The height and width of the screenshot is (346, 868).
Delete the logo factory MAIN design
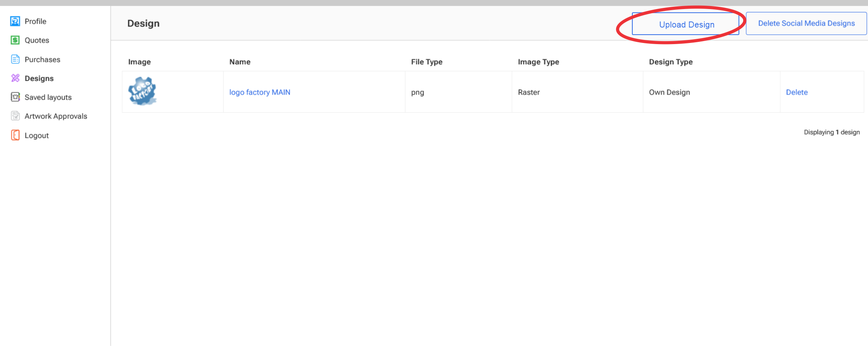click(797, 92)
